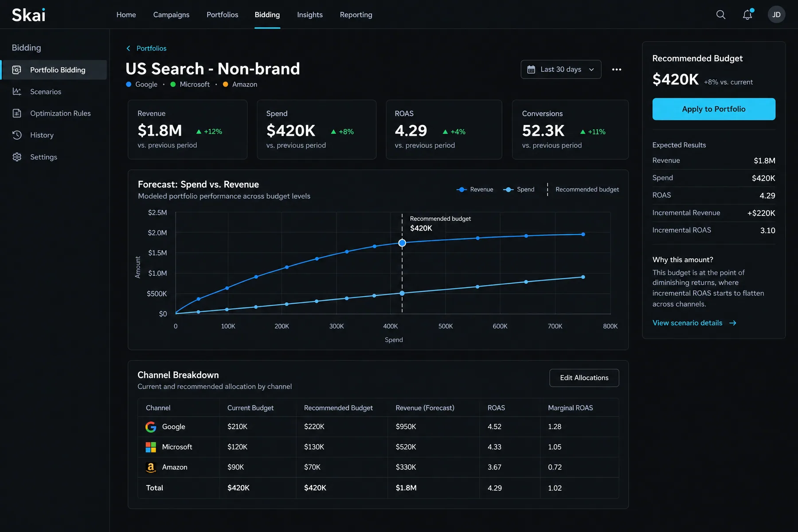
Task: Click the Skai logo
Action: pos(28,15)
